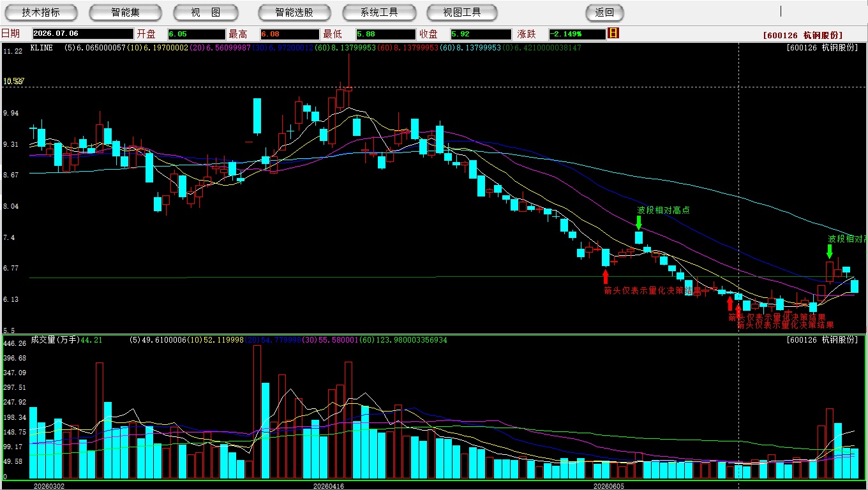Click the 11.22 price axis label
The height and width of the screenshot is (490, 868).
point(13,51)
